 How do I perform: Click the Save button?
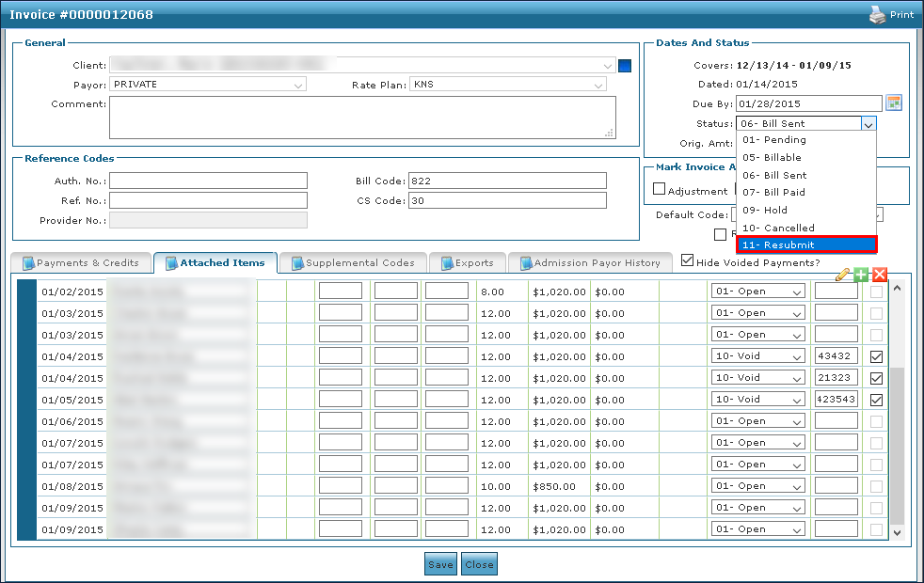tap(440, 565)
